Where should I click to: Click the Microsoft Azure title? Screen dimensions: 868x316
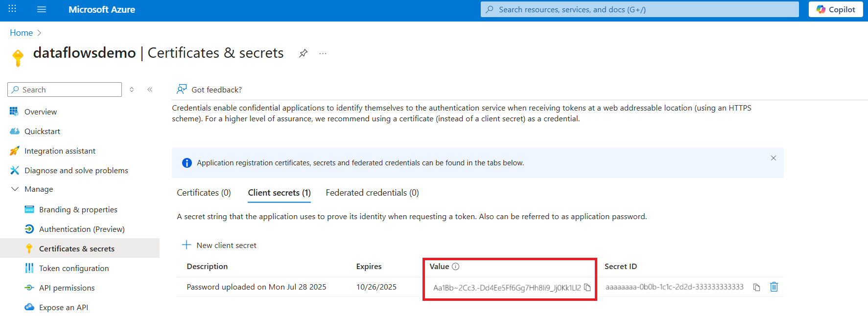tap(102, 9)
